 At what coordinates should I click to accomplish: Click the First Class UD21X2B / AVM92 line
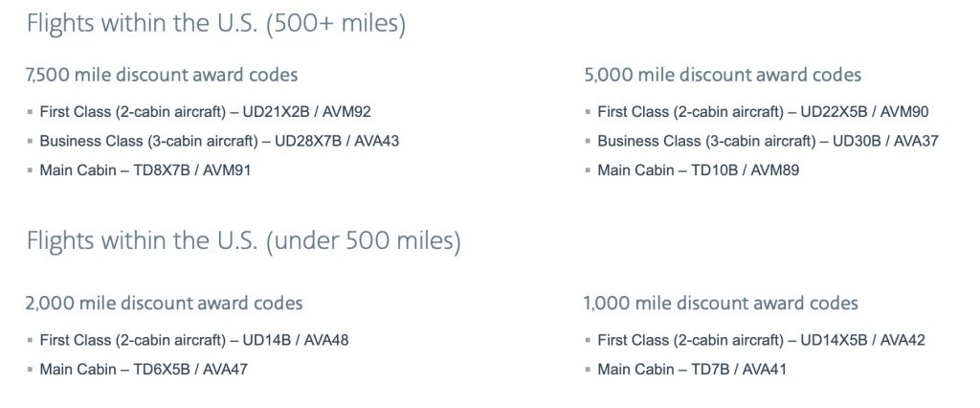(x=205, y=112)
